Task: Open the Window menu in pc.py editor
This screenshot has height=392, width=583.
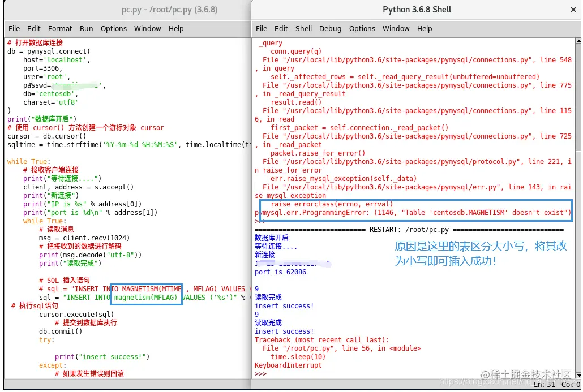Action: pos(148,29)
